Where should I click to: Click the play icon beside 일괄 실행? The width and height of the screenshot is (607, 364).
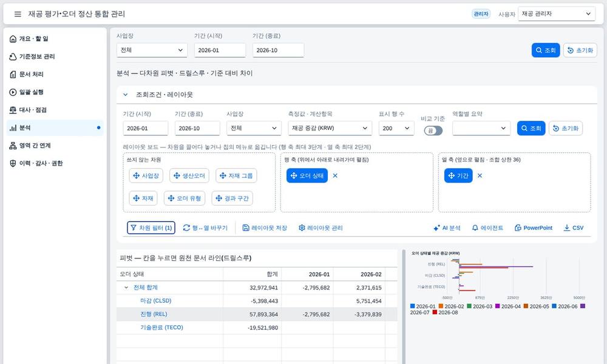click(x=13, y=92)
